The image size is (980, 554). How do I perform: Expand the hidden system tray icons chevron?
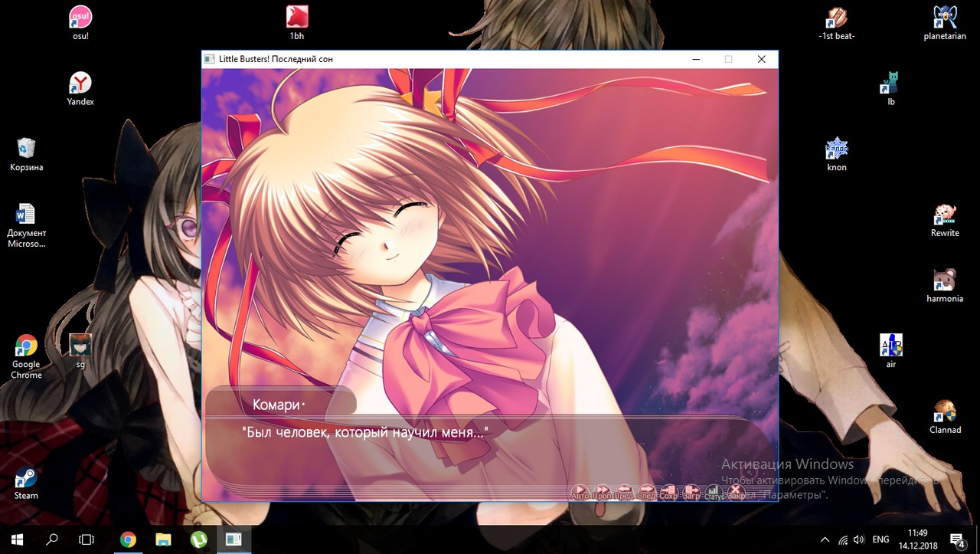coord(825,539)
